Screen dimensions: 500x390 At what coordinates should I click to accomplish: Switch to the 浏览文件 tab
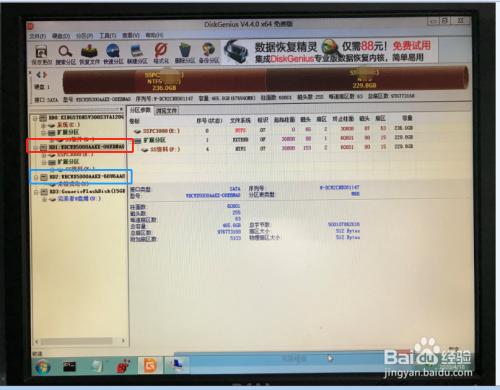click(x=166, y=110)
